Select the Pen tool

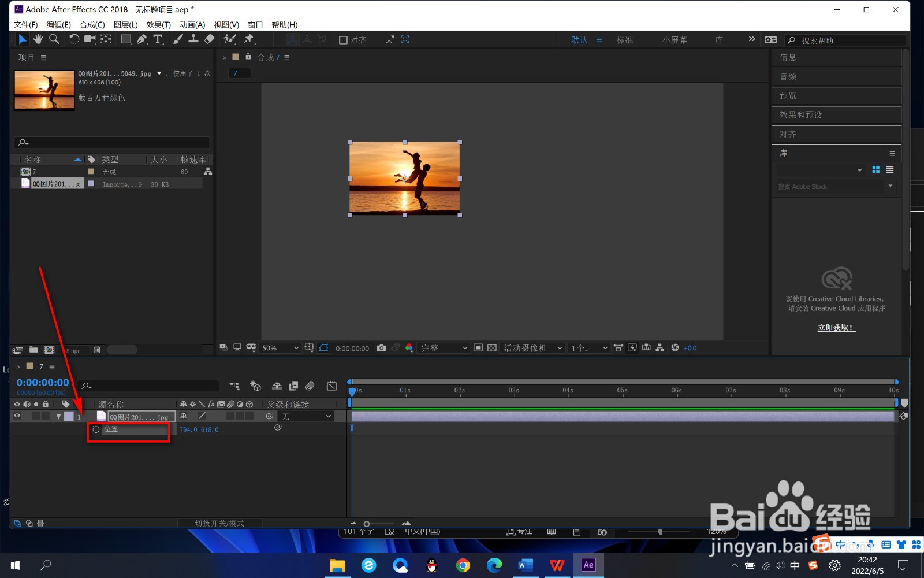click(x=141, y=39)
